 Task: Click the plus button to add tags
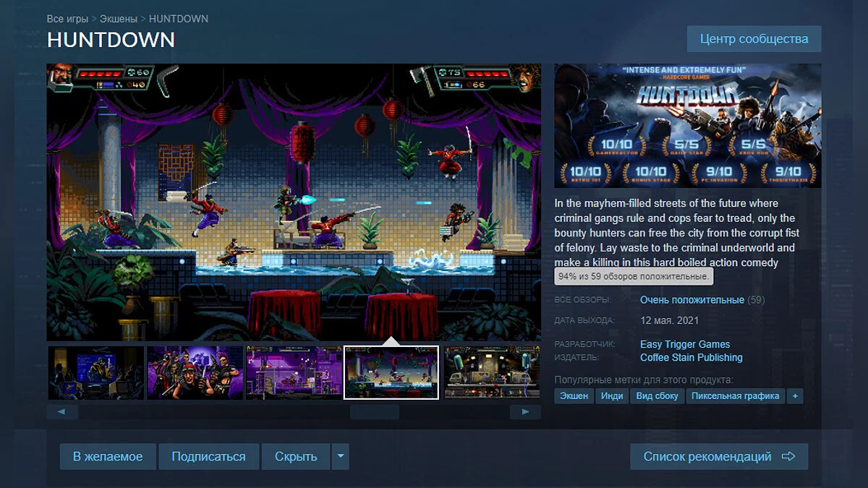[x=795, y=396]
